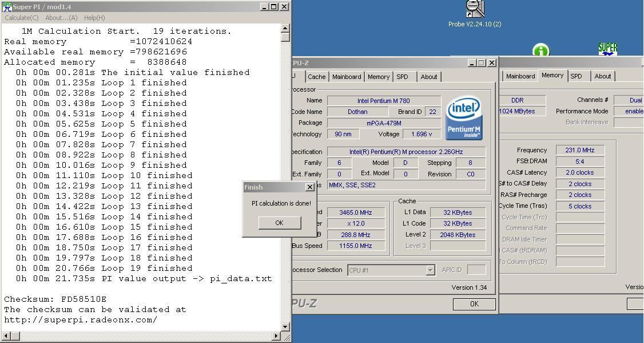The image size is (644, 343).
Task: Click the L1 Data value 32 KBytes
Action: pos(458,212)
